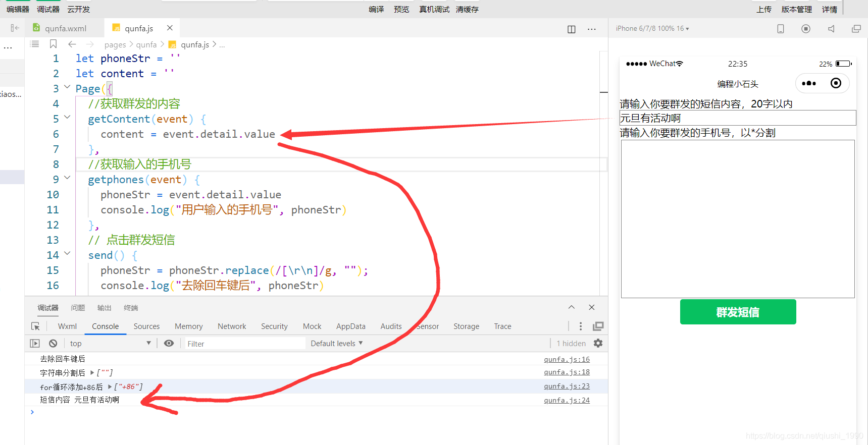This screenshot has width=868, height=445.
Task: Open the Audits tab
Action: 391,326
